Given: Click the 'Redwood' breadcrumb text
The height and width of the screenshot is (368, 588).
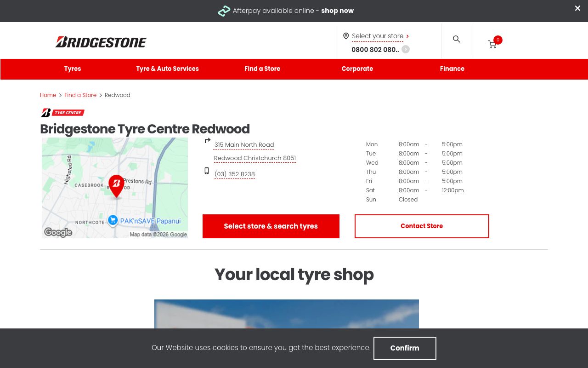Looking at the screenshot, I should pos(118,95).
